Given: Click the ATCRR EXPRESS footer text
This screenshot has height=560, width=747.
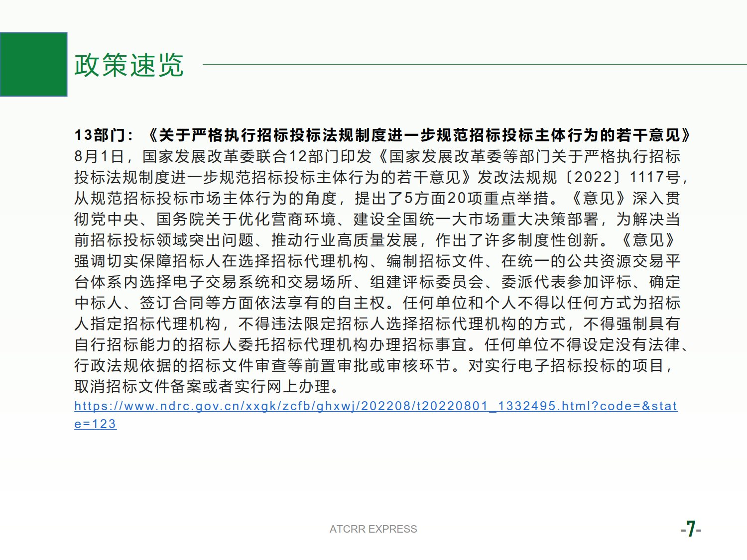Looking at the screenshot, I should [x=373, y=529].
